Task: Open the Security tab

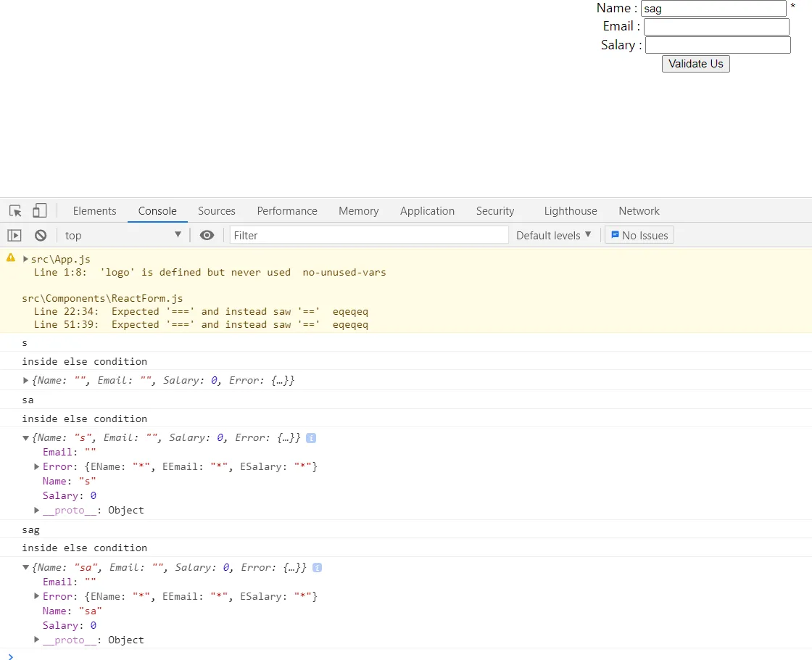Action: click(495, 211)
